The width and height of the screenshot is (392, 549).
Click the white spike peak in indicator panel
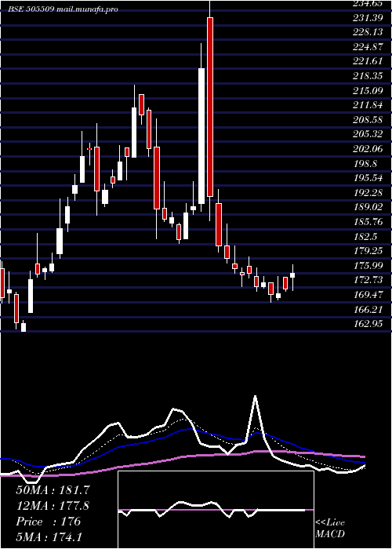coord(255,397)
